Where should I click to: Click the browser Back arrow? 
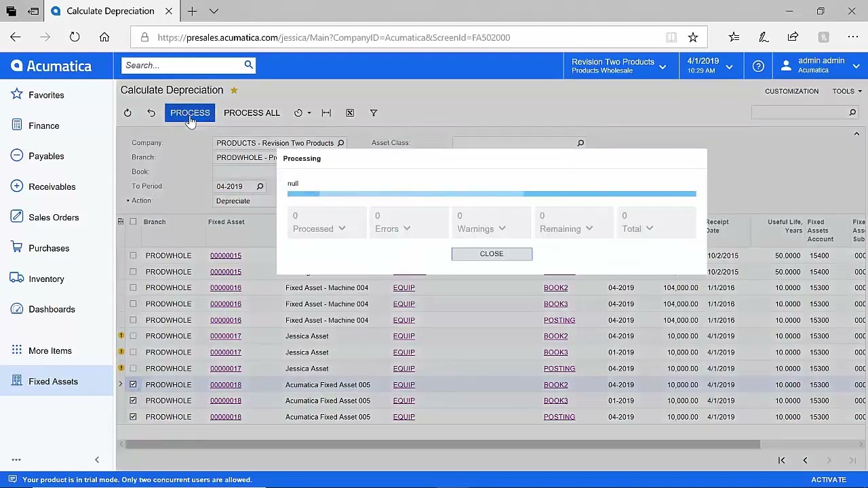tap(16, 37)
